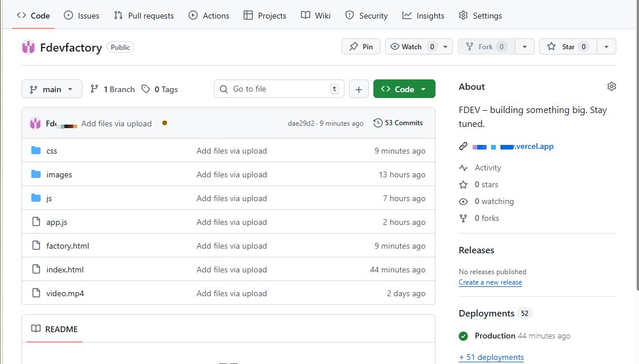Expand the Watch notifications dropdown arrow

(x=445, y=46)
